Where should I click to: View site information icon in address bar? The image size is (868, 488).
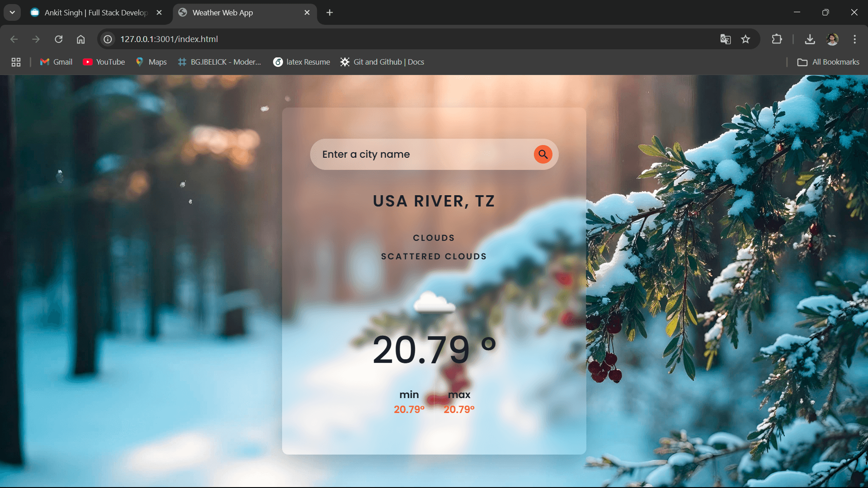[108, 39]
